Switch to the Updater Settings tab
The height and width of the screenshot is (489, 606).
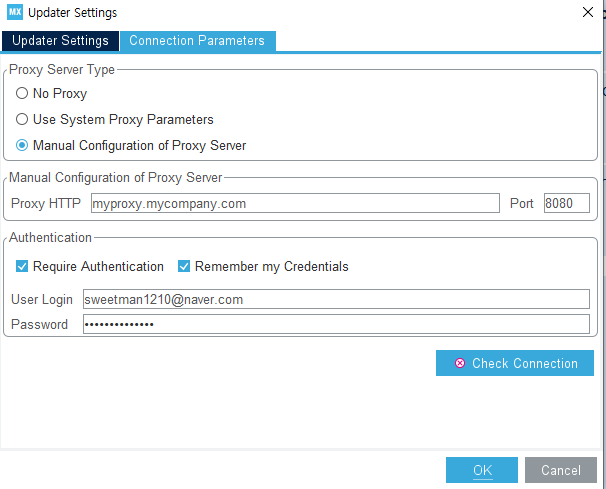coord(60,41)
